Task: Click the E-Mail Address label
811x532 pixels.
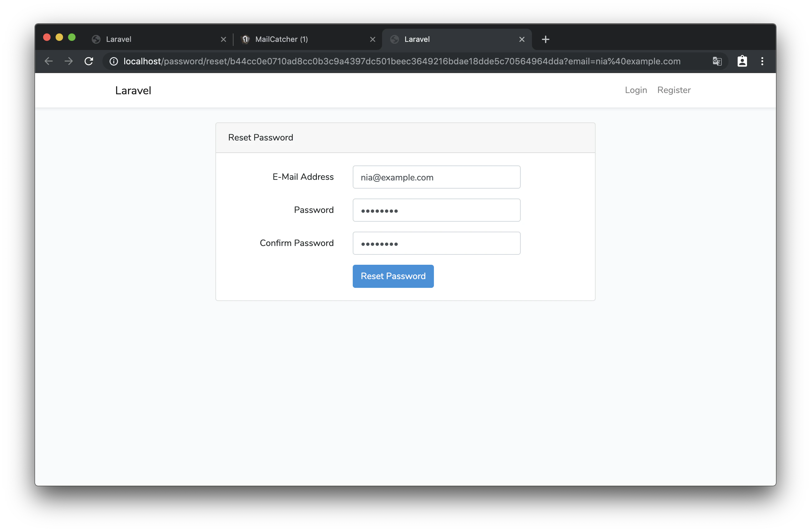Action: [303, 177]
